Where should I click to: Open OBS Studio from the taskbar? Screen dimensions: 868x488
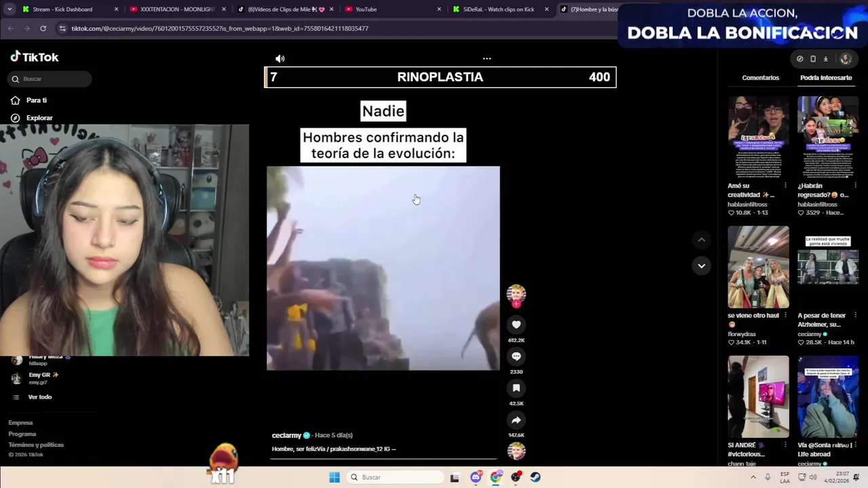(516, 477)
